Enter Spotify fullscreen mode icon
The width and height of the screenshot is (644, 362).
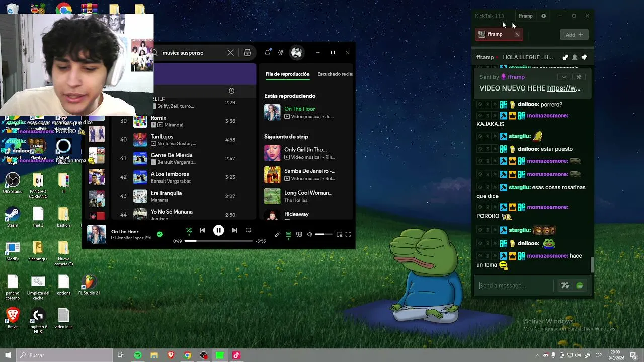point(348,234)
